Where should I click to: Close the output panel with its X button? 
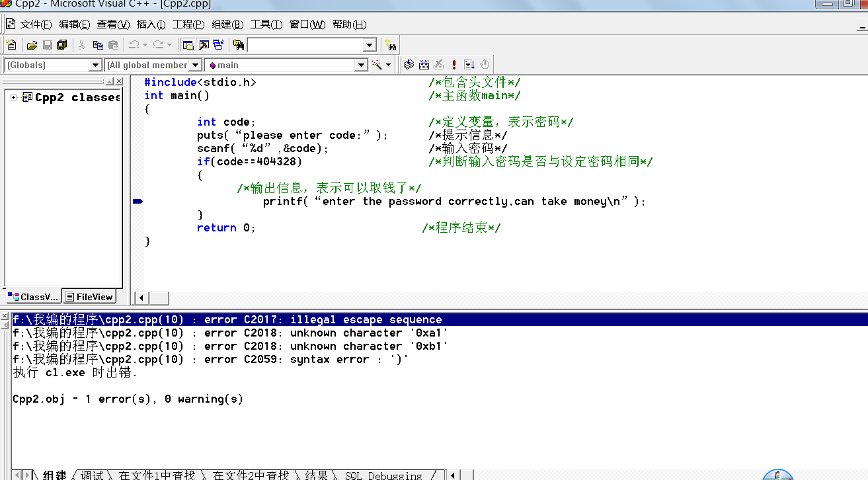(5, 317)
